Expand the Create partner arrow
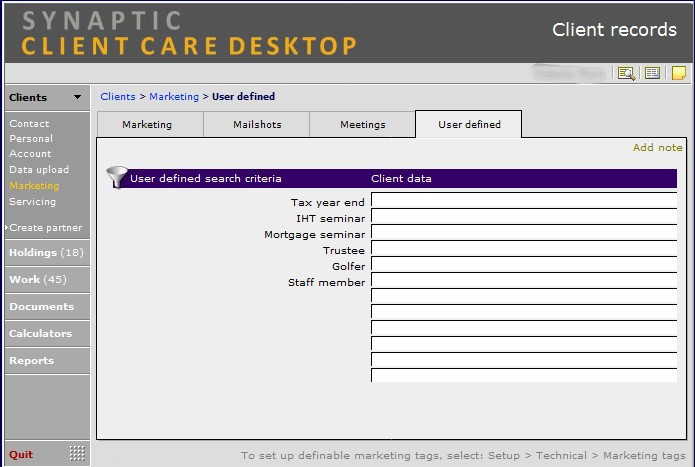The image size is (695, 467). pyautogui.click(x=7, y=228)
